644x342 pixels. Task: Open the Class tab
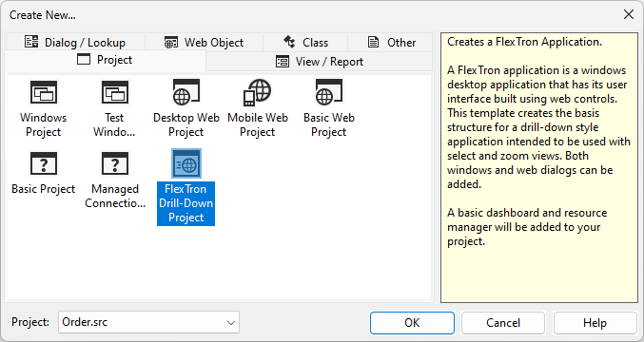point(305,42)
